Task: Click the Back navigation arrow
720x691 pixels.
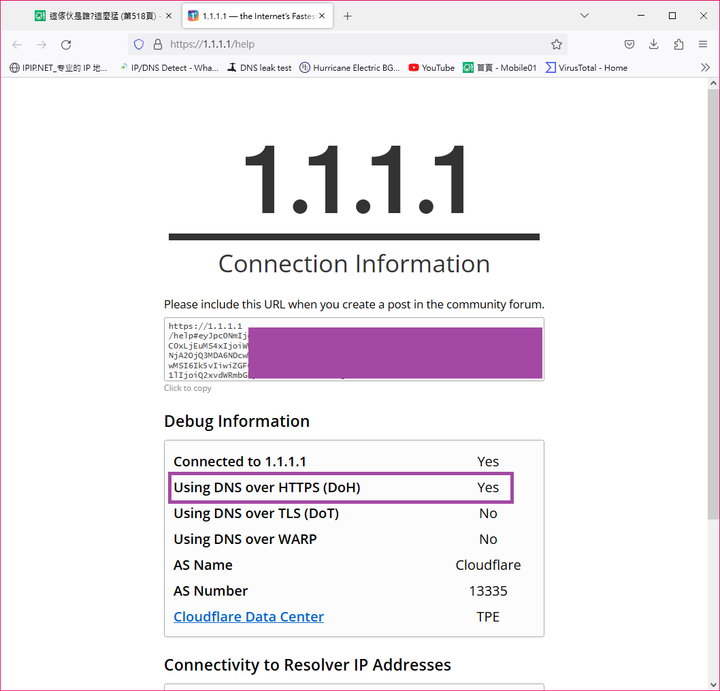Action: 17,45
